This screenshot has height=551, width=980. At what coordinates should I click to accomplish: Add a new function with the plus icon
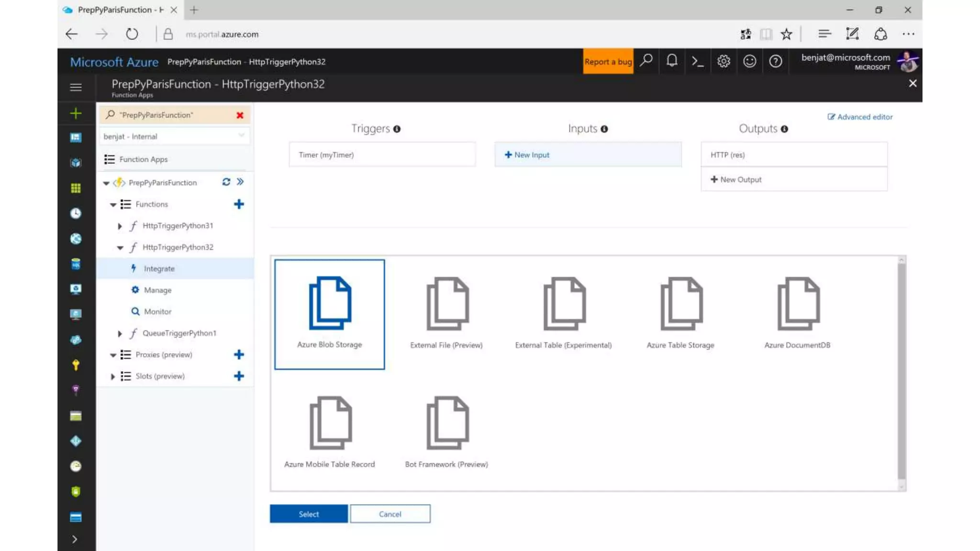coord(239,204)
